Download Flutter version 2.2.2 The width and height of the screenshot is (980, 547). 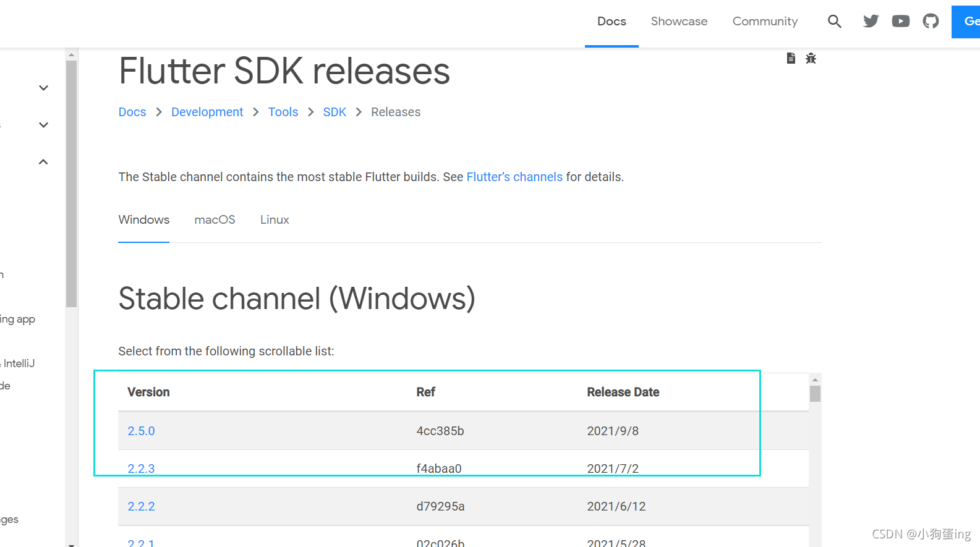[141, 506]
